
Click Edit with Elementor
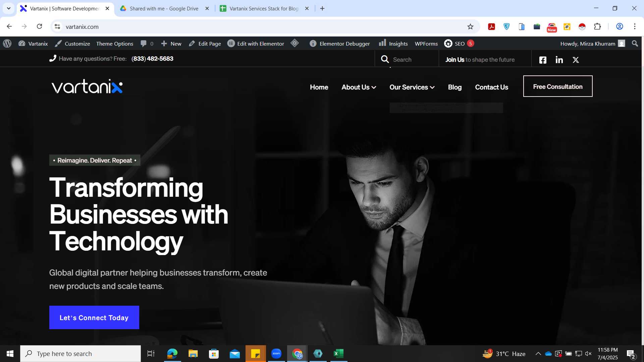point(256,44)
